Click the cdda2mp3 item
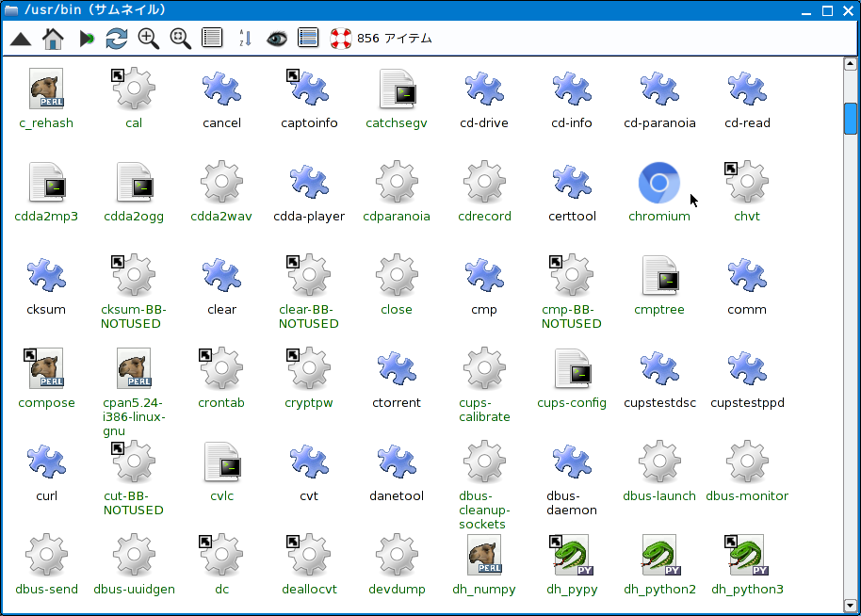This screenshot has width=861, height=616. coord(45,181)
